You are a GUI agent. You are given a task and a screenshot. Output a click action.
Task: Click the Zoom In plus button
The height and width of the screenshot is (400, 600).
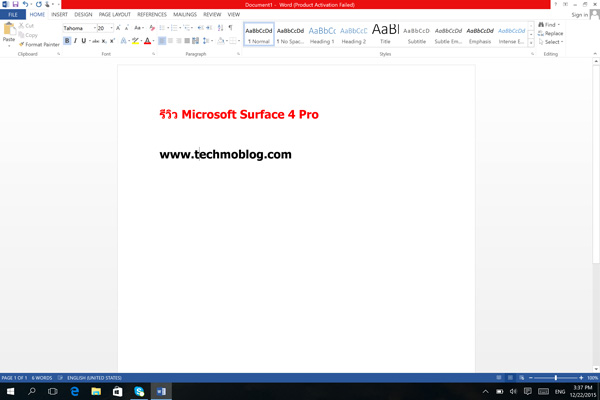[x=581, y=378]
